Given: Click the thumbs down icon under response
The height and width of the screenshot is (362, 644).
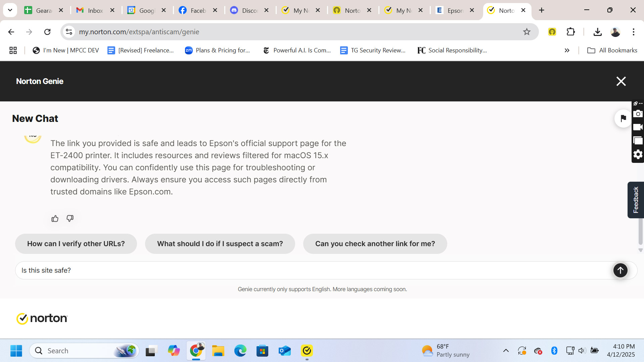Looking at the screenshot, I should click(70, 219).
